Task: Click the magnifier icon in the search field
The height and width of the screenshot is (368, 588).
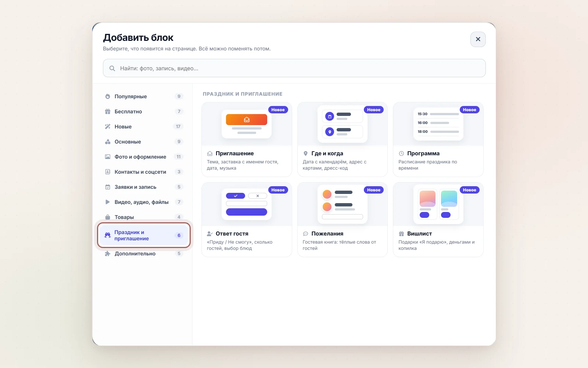Action: [112, 68]
